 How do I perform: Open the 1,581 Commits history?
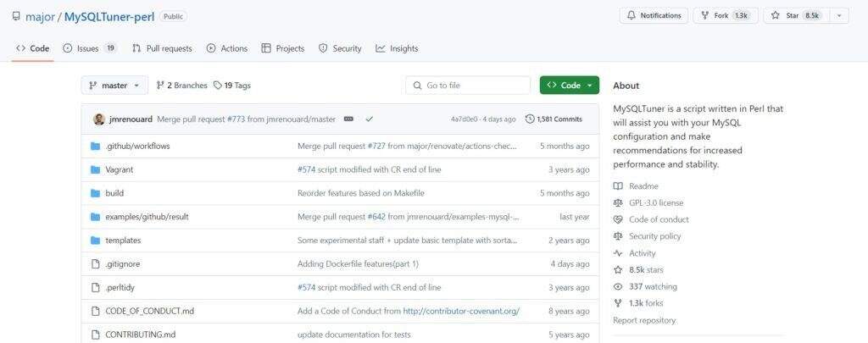click(x=554, y=119)
